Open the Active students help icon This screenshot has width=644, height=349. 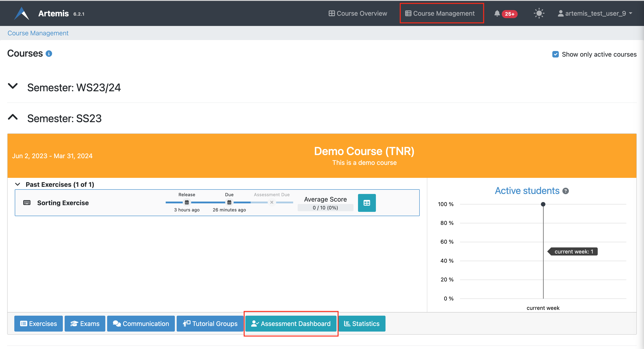(566, 191)
